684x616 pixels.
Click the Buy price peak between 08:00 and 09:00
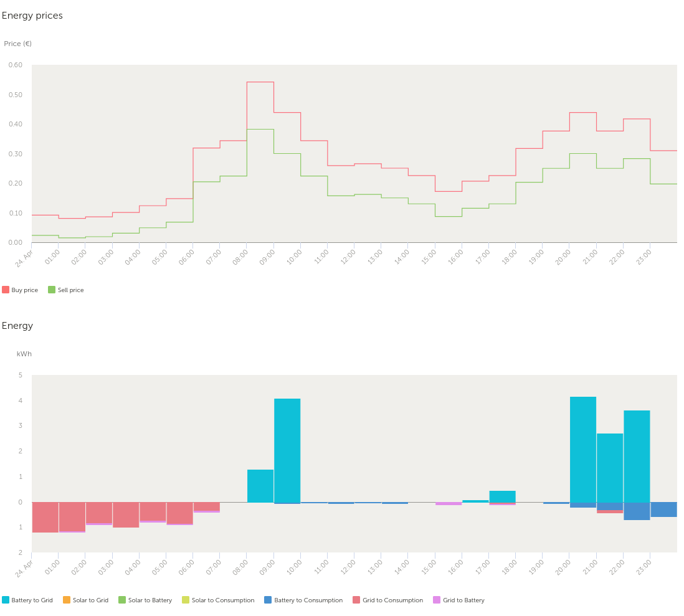(260, 82)
